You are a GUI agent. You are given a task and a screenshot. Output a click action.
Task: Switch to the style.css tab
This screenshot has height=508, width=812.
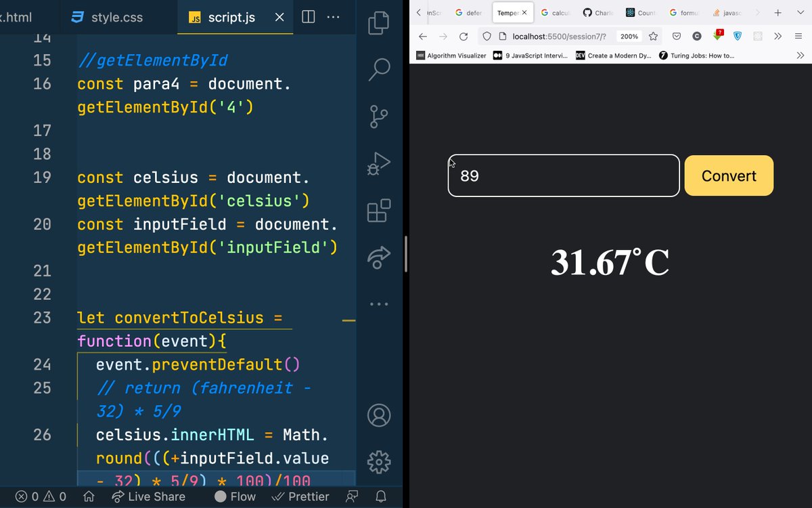(108, 17)
